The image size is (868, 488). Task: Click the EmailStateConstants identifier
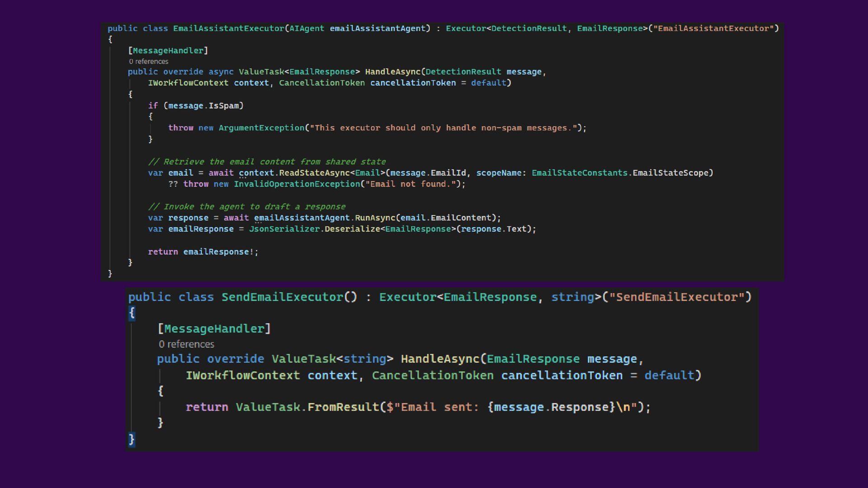click(580, 173)
